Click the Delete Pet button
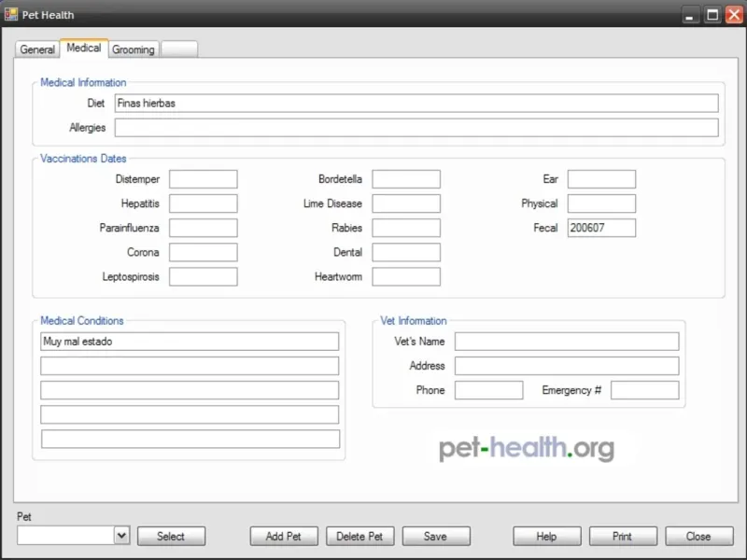 [x=359, y=536]
